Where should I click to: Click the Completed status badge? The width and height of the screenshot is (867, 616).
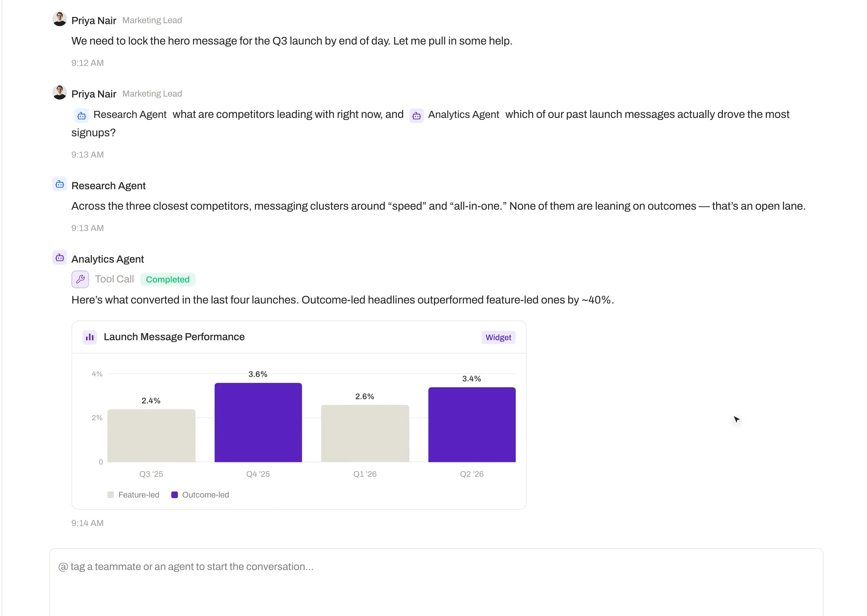point(168,280)
